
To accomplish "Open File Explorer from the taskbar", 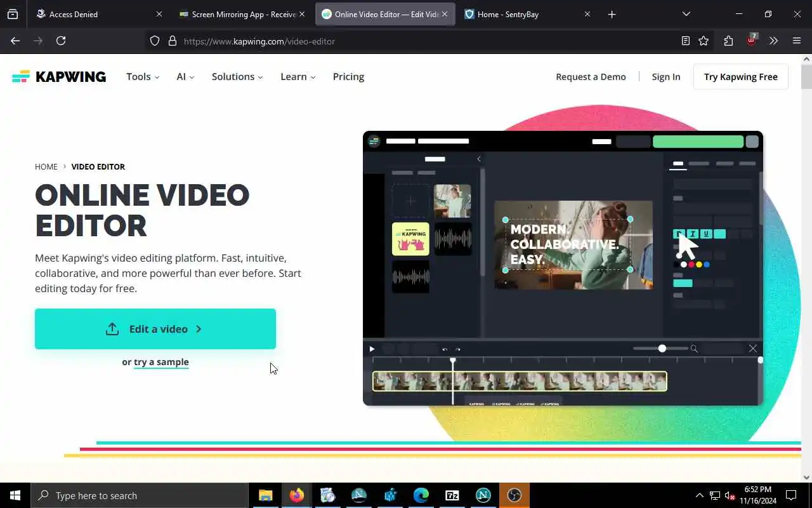I will (265, 495).
